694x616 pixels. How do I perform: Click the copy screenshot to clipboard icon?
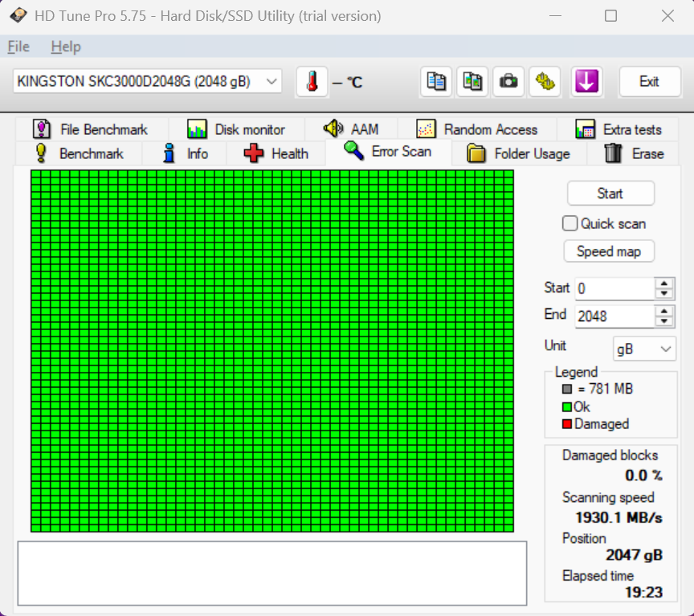point(472,81)
